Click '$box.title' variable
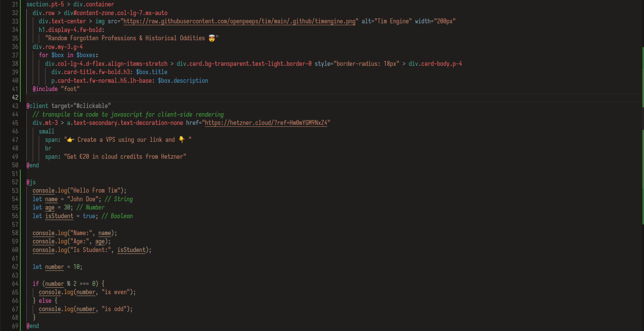This screenshot has height=331, width=644. coord(152,72)
